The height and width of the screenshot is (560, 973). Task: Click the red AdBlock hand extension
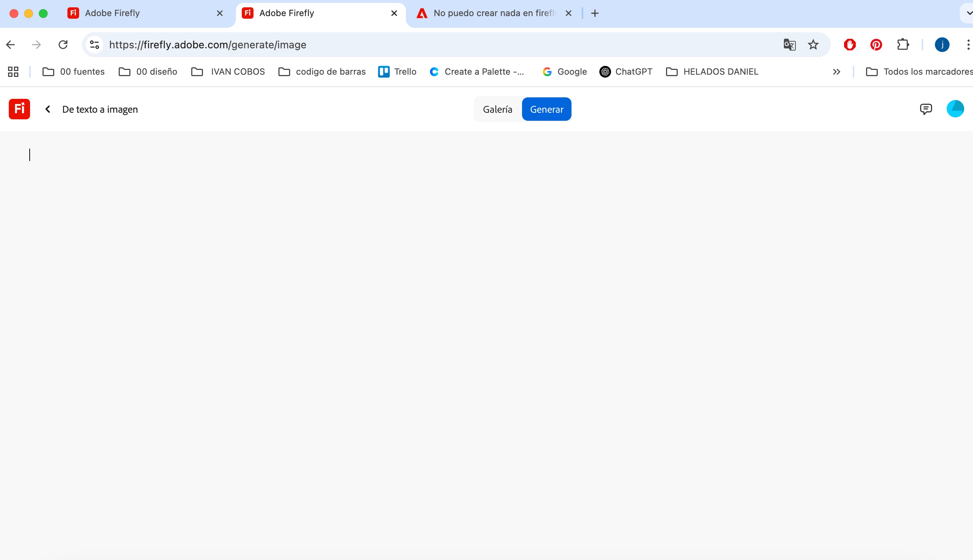coord(850,45)
